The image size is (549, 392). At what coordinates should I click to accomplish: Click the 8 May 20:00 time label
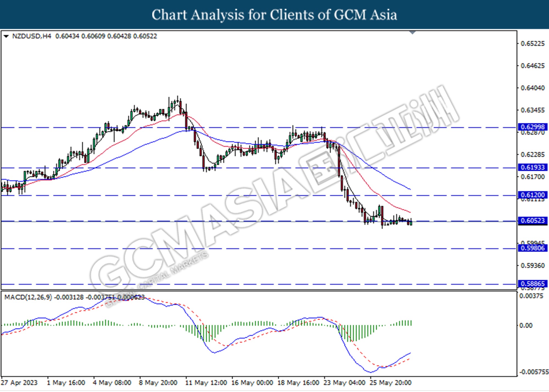point(158,383)
